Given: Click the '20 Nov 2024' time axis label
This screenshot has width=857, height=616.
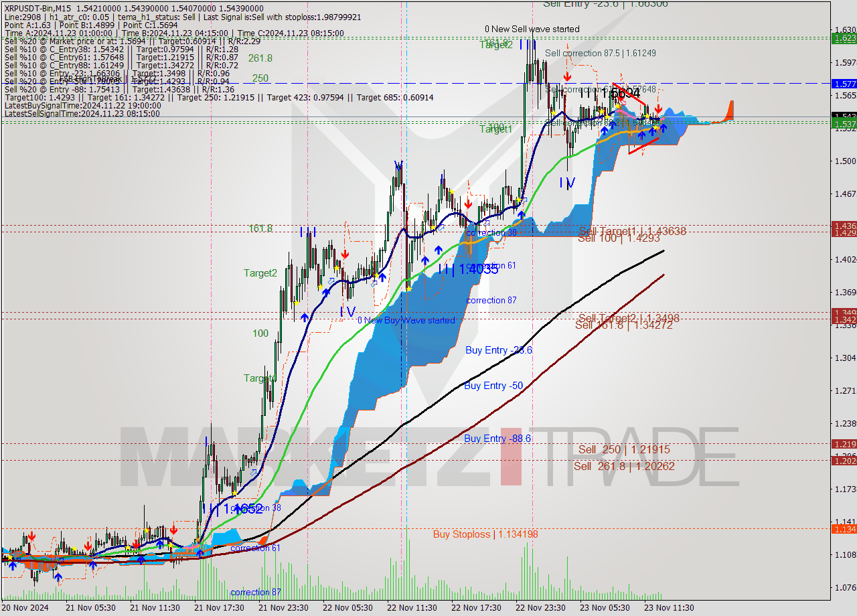Looking at the screenshot, I should coord(25,608).
